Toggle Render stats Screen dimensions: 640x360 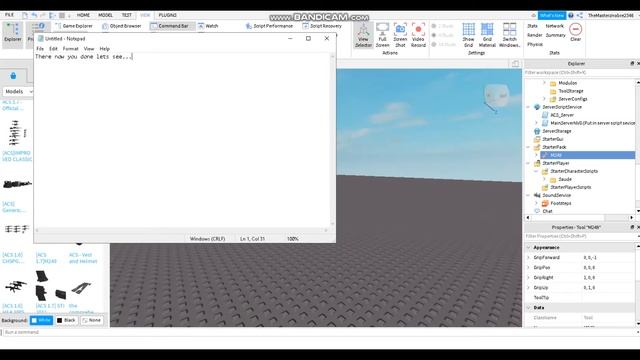[x=535, y=35]
